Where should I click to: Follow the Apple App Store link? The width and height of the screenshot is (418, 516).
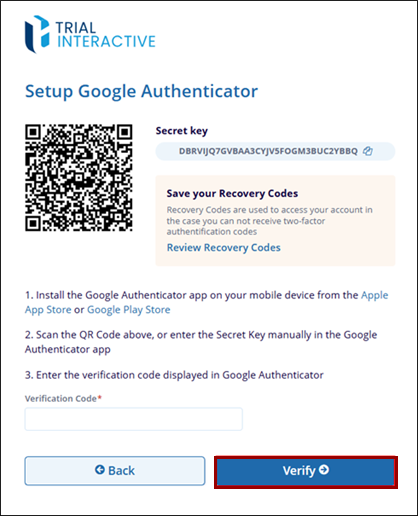pos(375,295)
